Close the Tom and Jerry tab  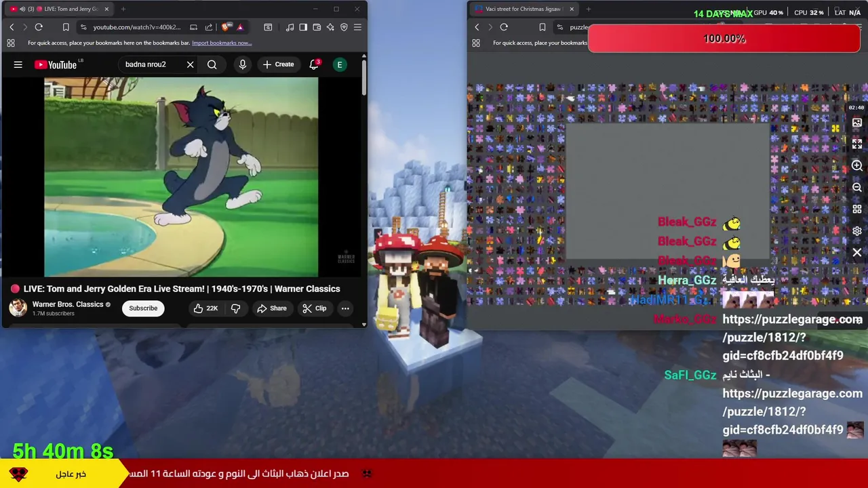pyautogui.click(x=106, y=9)
